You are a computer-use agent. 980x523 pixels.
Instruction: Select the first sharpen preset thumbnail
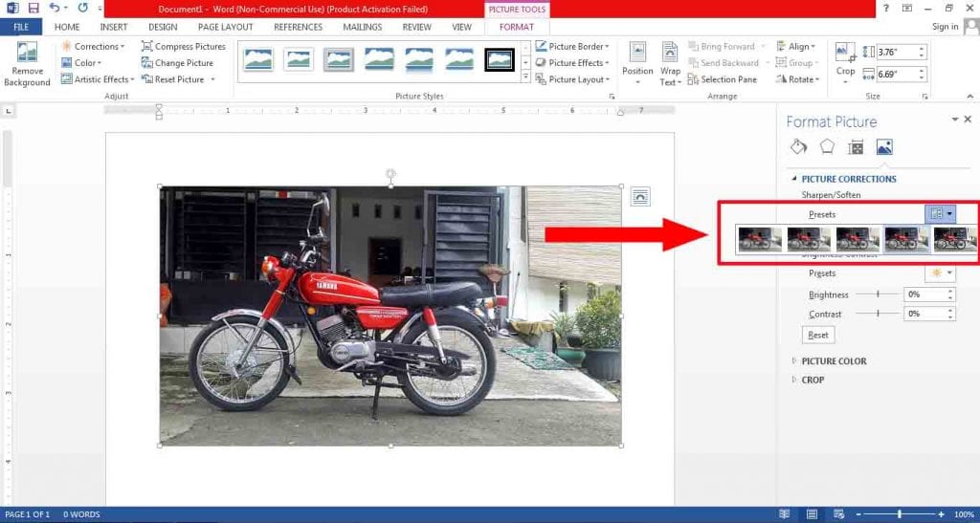[760, 239]
